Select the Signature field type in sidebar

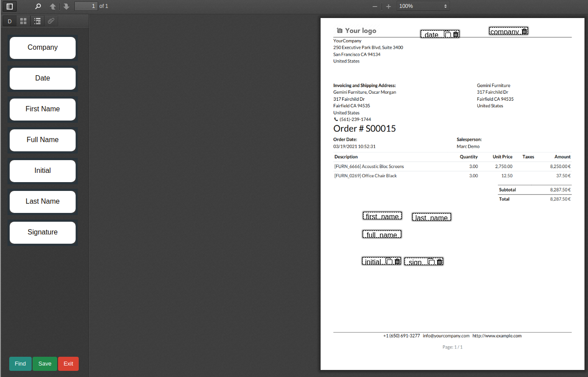(x=43, y=232)
